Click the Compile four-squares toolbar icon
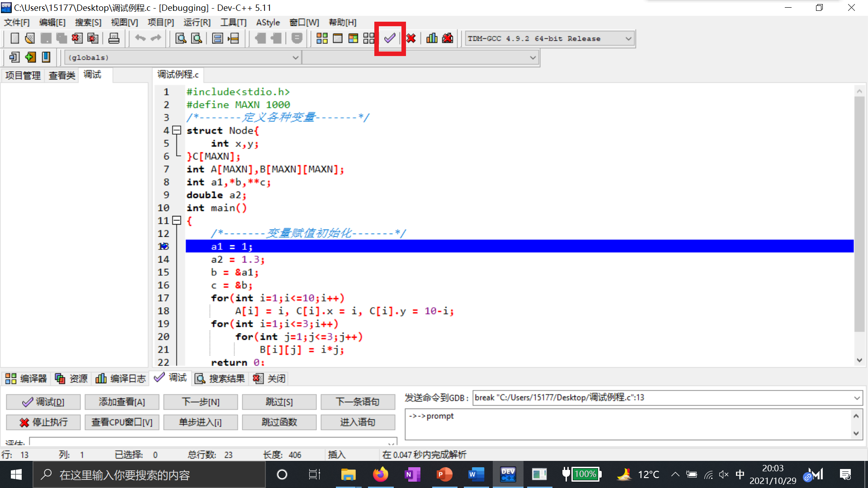The height and width of the screenshot is (488, 868). click(x=322, y=38)
